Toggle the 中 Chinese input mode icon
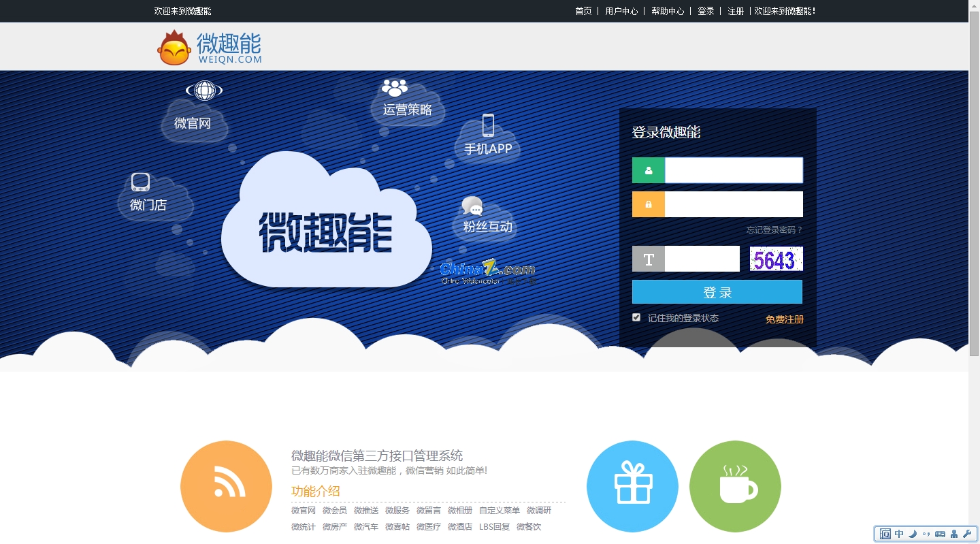This screenshot has width=980, height=544. click(x=899, y=534)
